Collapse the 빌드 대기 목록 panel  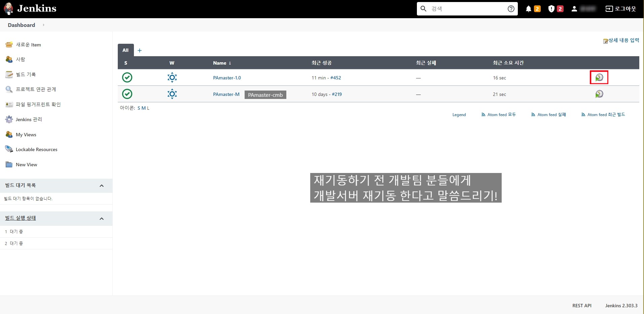click(102, 186)
